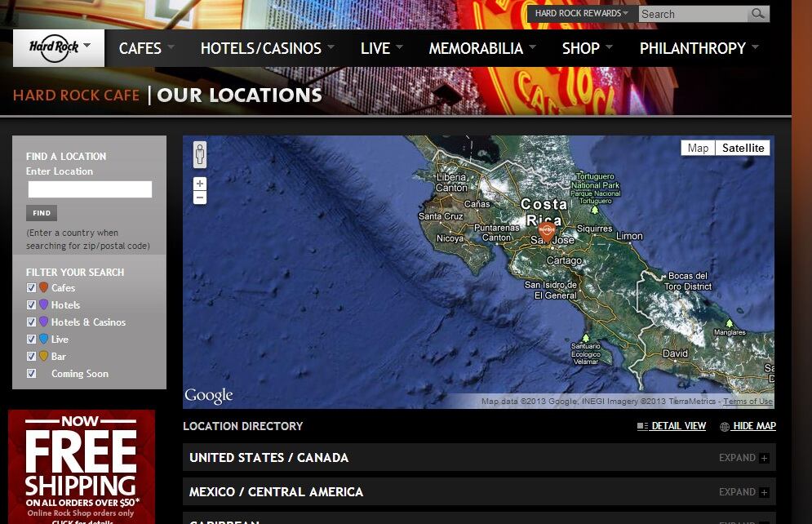Click the Tortuguero National Park marker
Viewport: 812px width, 524px height.
(x=595, y=210)
